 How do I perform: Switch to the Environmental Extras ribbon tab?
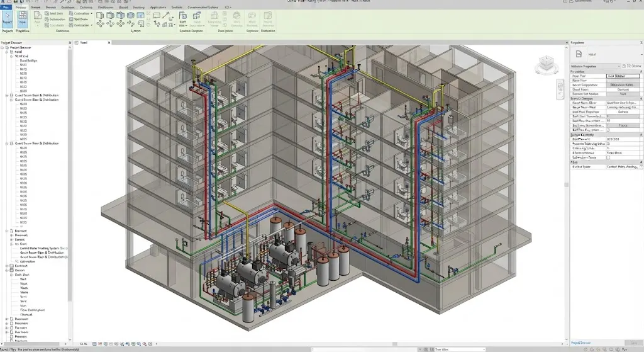(x=203, y=8)
